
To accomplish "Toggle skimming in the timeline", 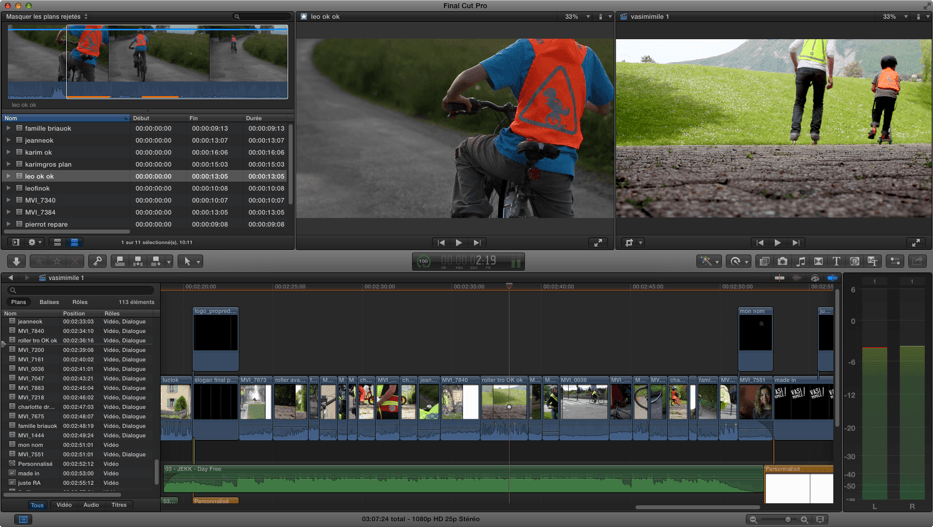I will (x=779, y=278).
